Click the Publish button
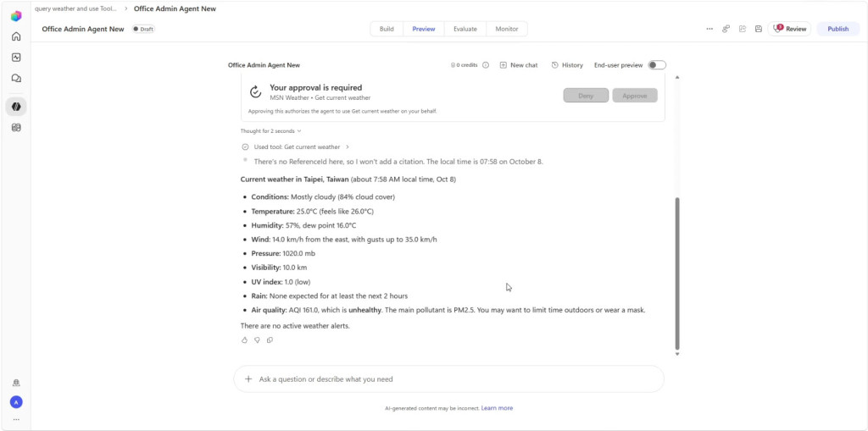The height and width of the screenshot is (431, 868). (838, 29)
